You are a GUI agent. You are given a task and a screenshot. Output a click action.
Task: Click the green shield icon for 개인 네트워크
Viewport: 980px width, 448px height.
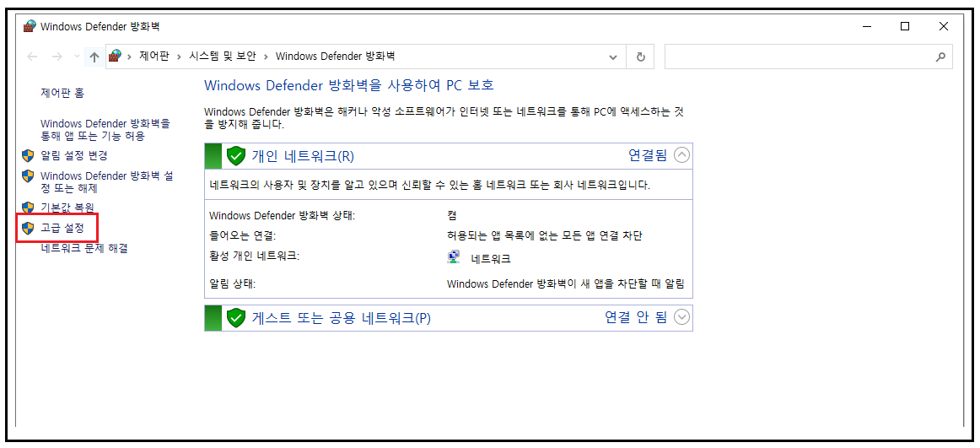point(235,155)
